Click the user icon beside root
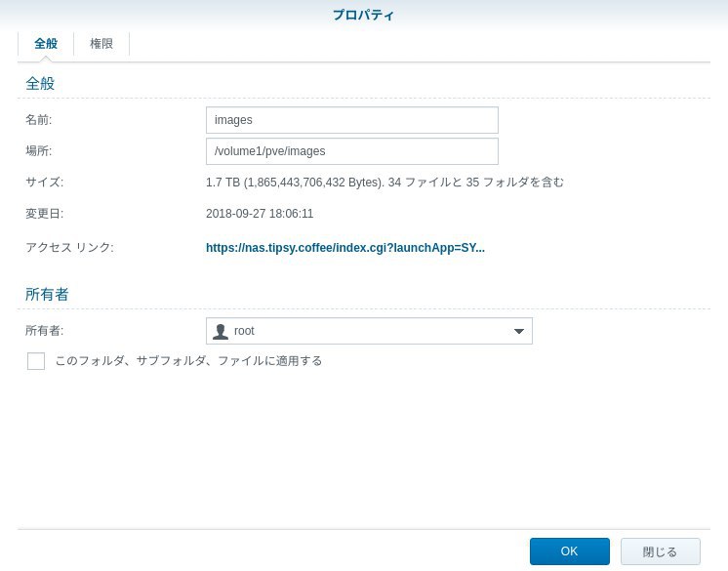 [x=221, y=331]
